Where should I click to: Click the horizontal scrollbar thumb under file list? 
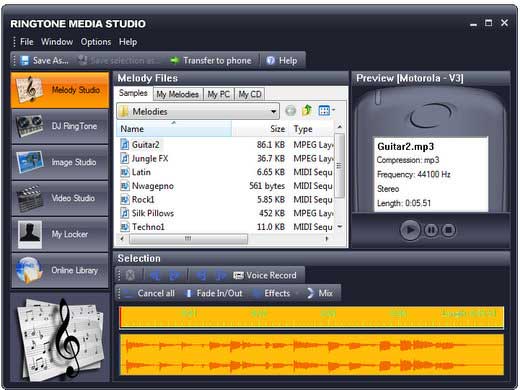(x=188, y=238)
